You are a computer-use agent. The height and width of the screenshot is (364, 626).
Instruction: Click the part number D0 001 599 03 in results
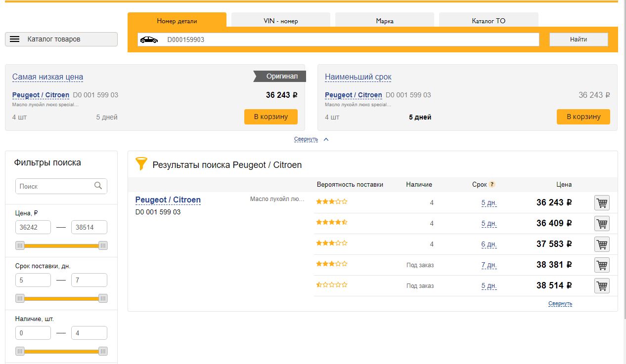[158, 212]
